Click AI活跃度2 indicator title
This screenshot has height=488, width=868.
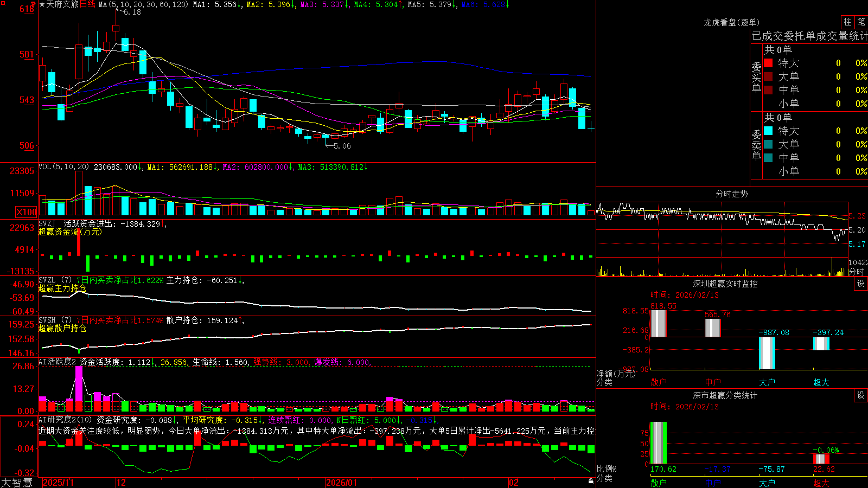[x=58, y=362]
